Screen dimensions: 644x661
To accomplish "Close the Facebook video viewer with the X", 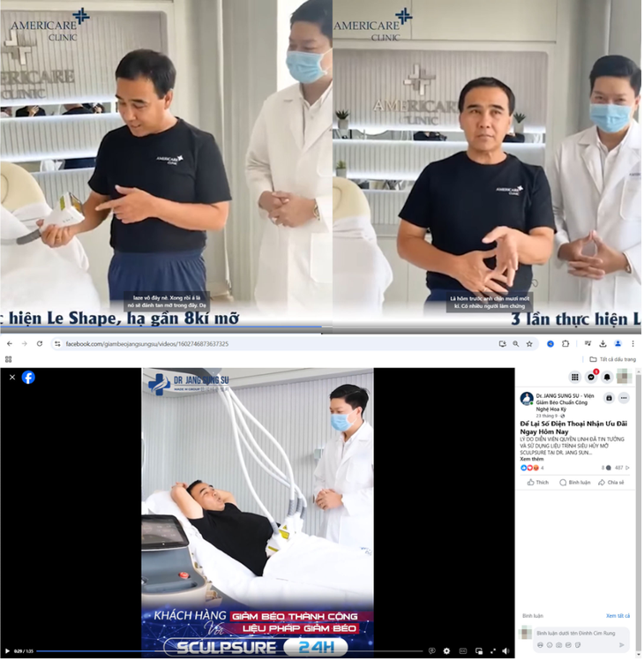I will click(x=12, y=379).
